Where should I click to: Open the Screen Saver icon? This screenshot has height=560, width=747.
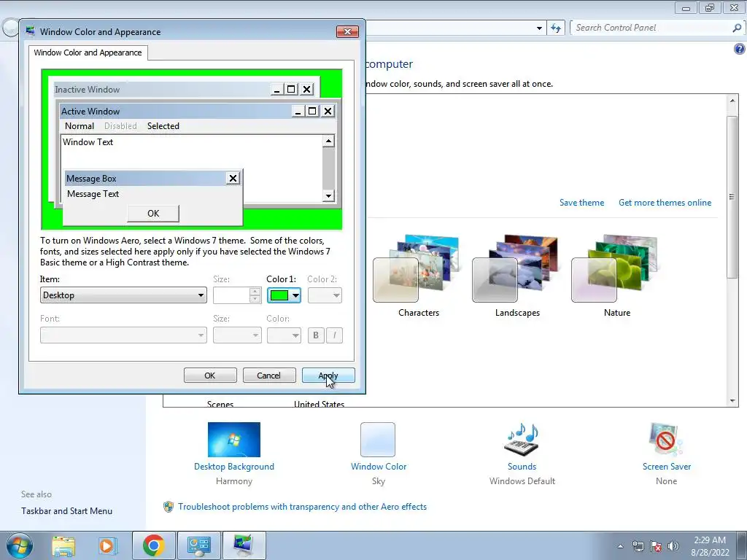[x=666, y=440]
